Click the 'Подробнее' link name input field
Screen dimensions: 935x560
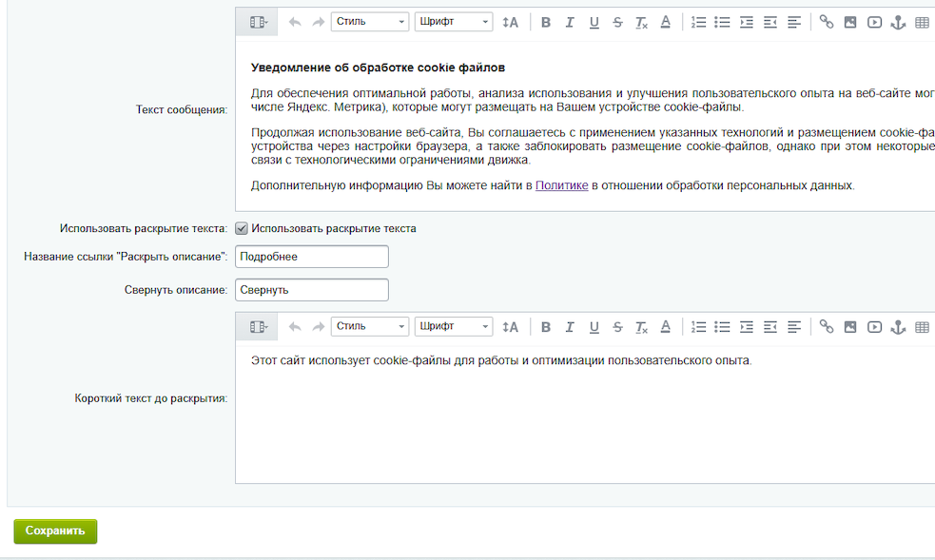pyautogui.click(x=312, y=257)
